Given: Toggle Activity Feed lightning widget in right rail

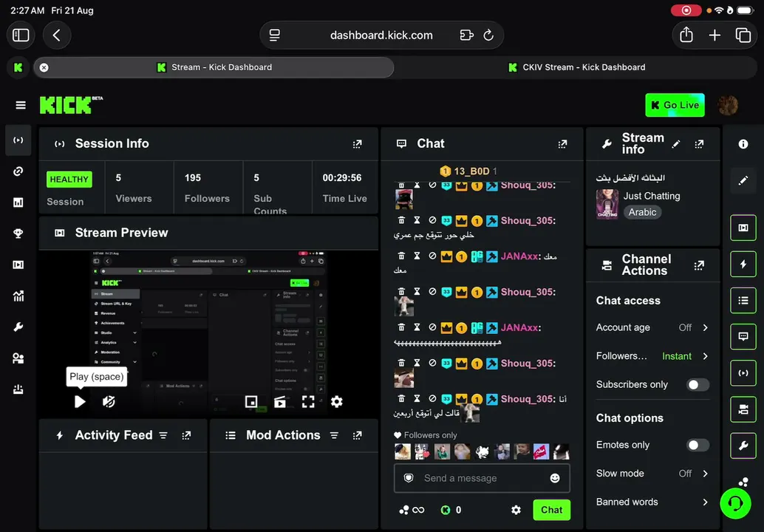Looking at the screenshot, I should pyautogui.click(x=743, y=264).
